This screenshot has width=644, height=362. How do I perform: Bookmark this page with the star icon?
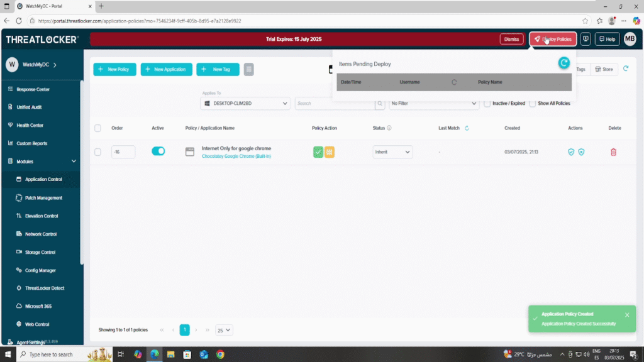pyautogui.click(x=585, y=21)
